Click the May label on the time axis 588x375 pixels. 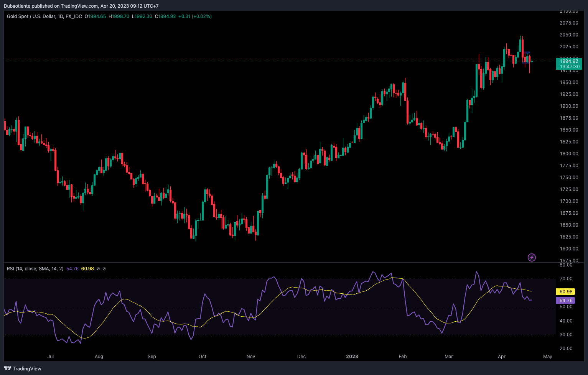[x=548, y=357]
